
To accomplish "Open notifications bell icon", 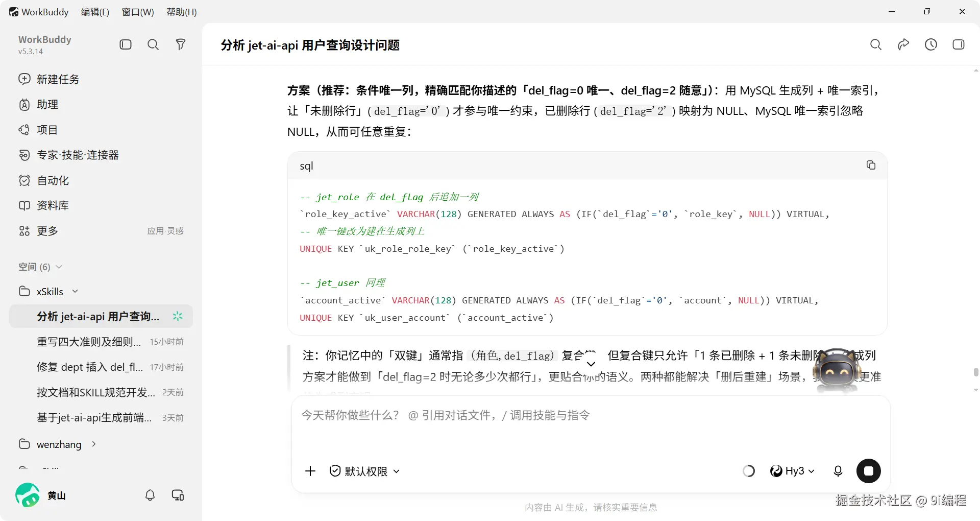I will [150, 495].
